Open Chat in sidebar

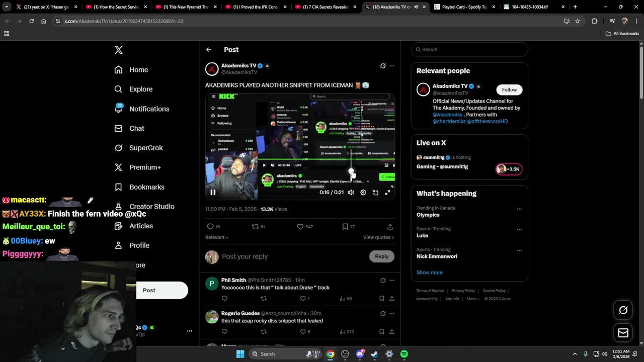coord(129,128)
